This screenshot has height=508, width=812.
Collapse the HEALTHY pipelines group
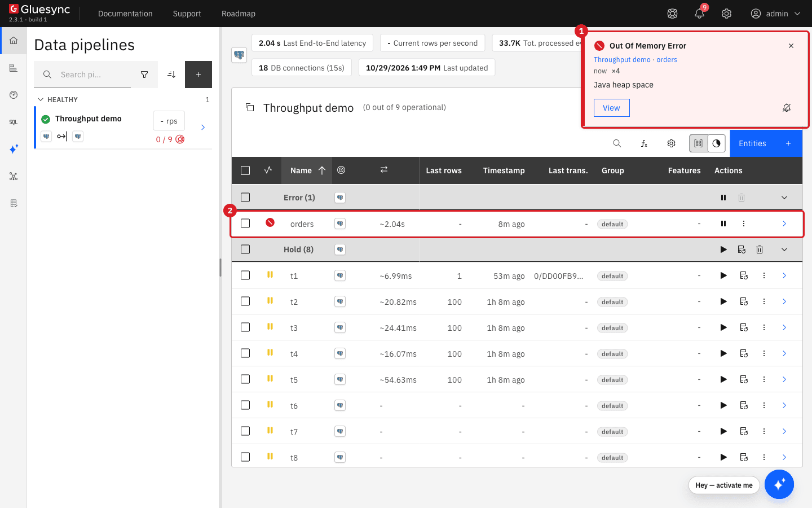pyautogui.click(x=41, y=99)
